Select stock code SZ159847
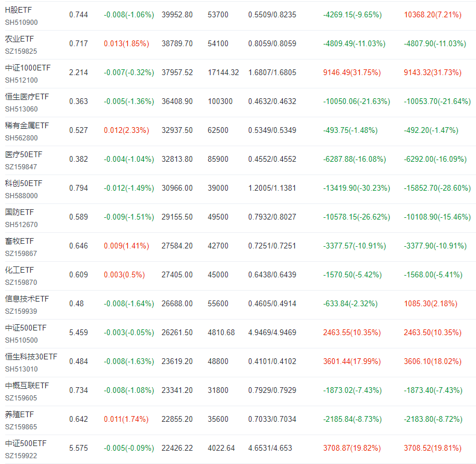 [x=21, y=167]
